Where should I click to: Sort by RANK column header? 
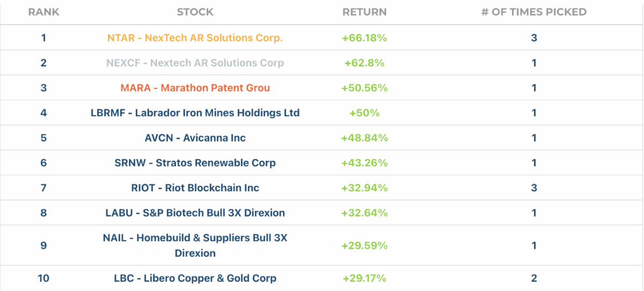43,12
